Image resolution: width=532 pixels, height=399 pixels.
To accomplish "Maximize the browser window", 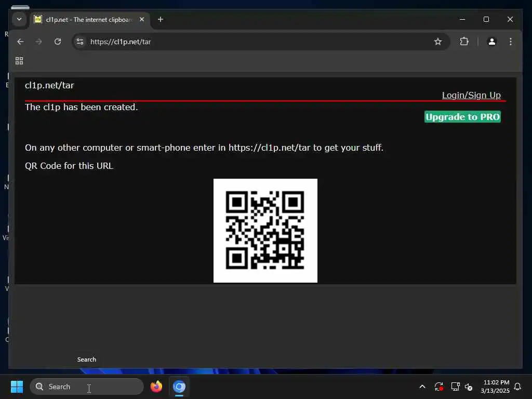I will 486,19.
